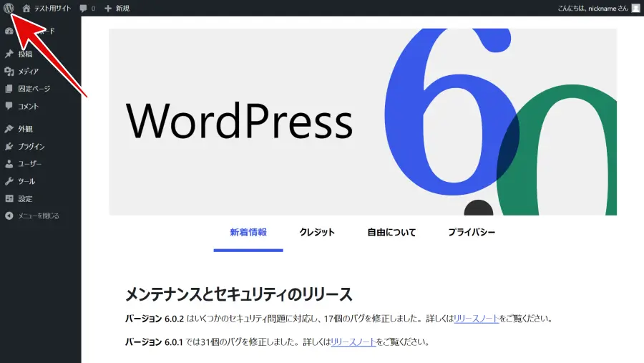Click the テスト用サイト site name link
644x363 pixels.
52,8
